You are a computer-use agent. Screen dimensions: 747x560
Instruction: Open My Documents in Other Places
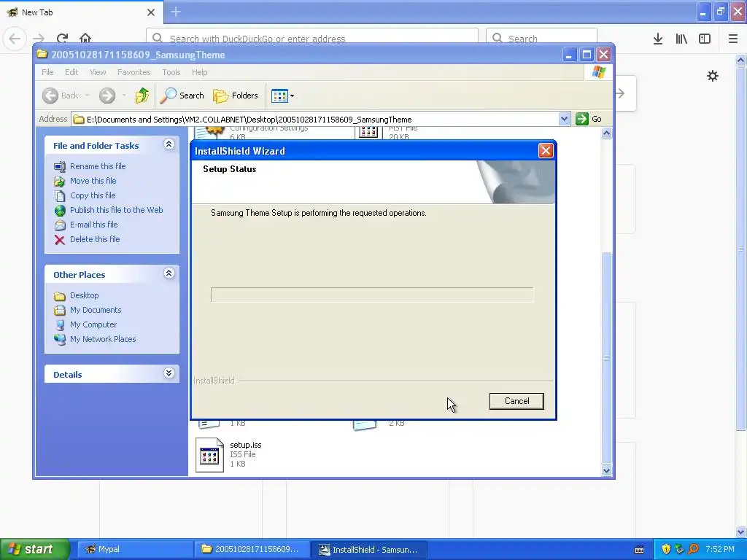(x=96, y=310)
